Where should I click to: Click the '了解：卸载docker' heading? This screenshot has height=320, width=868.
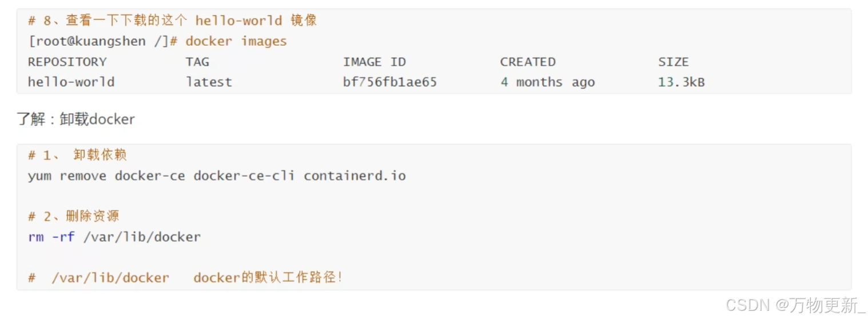(x=75, y=119)
